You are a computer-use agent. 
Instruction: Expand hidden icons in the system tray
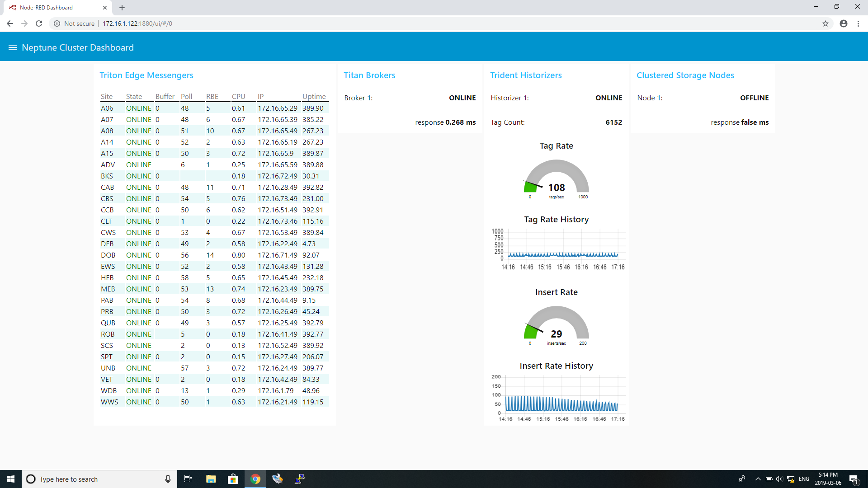[758, 479]
